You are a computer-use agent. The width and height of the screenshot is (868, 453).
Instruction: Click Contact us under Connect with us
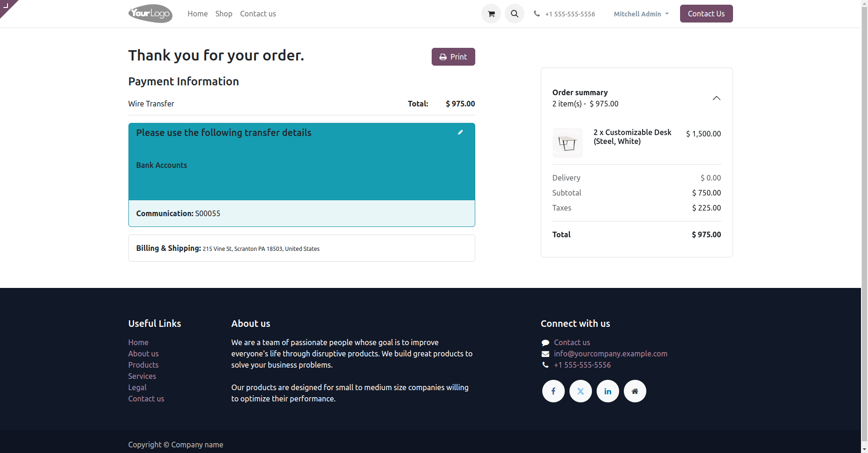tap(572, 342)
